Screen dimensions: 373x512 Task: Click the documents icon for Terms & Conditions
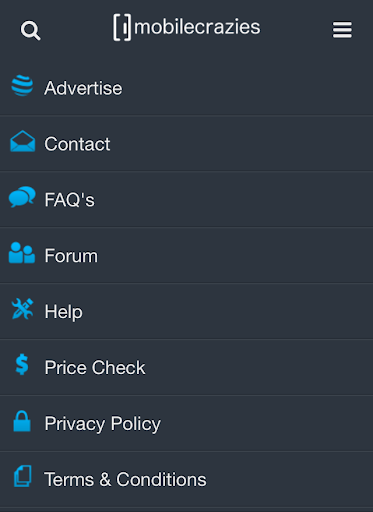tap(23, 476)
